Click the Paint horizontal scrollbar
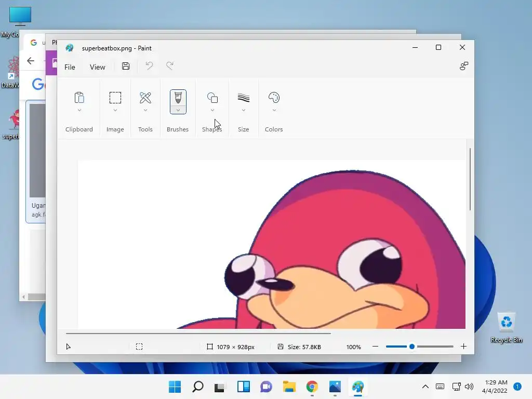The image size is (532, 399). click(x=198, y=334)
